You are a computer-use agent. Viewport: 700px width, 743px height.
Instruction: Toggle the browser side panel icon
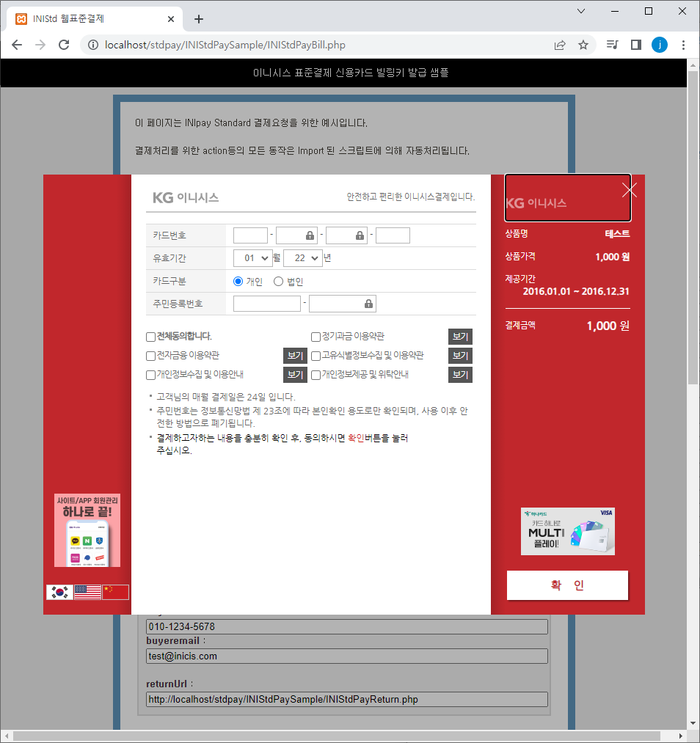636,45
